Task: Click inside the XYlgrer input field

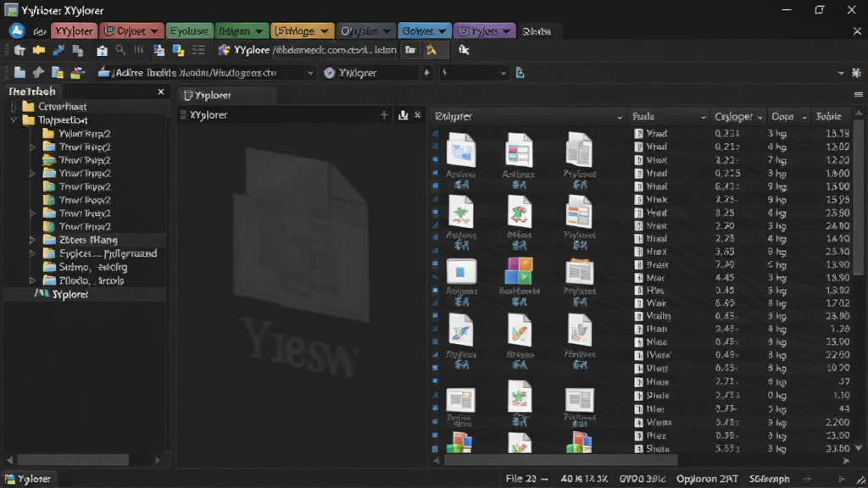Action: coord(377,73)
